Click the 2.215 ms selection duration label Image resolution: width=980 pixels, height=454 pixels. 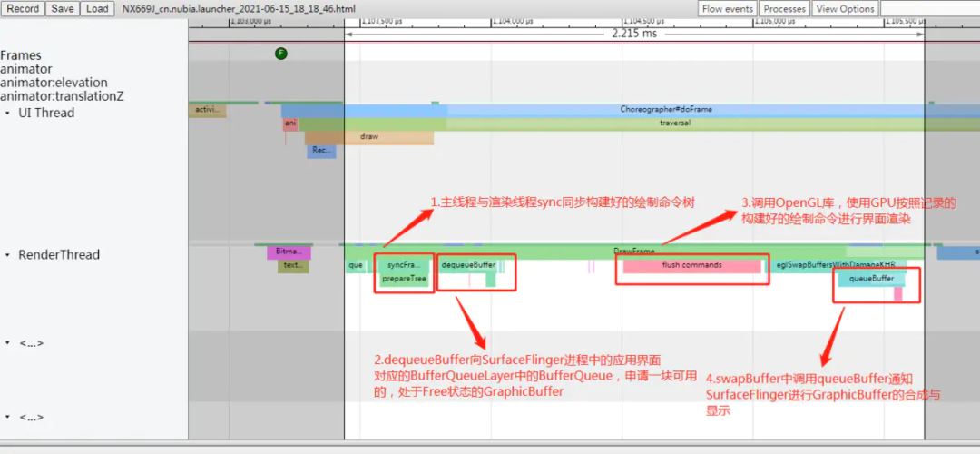(634, 34)
